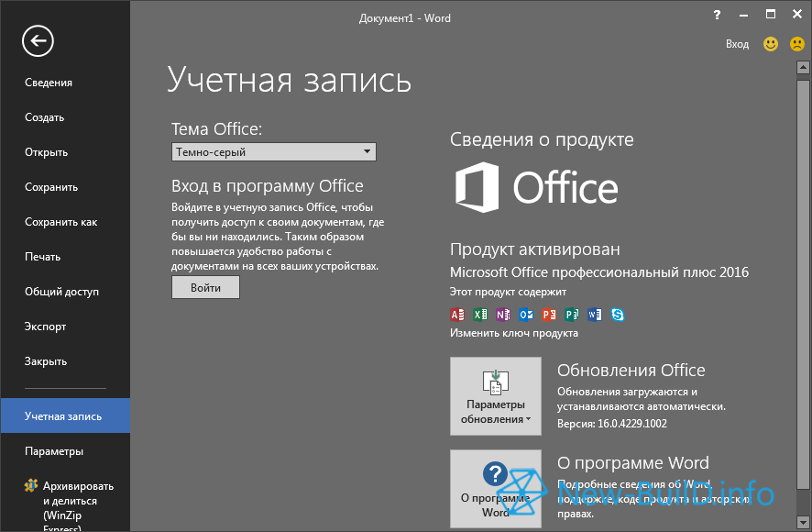Click the Skype for Business icon
The width and height of the screenshot is (812, 532).
[618, 315]
